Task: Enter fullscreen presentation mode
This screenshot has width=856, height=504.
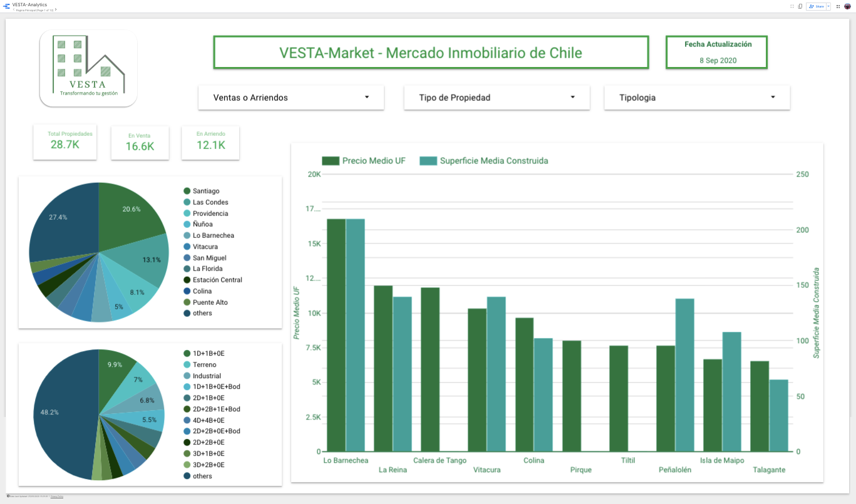Action: tap(792, 6)
